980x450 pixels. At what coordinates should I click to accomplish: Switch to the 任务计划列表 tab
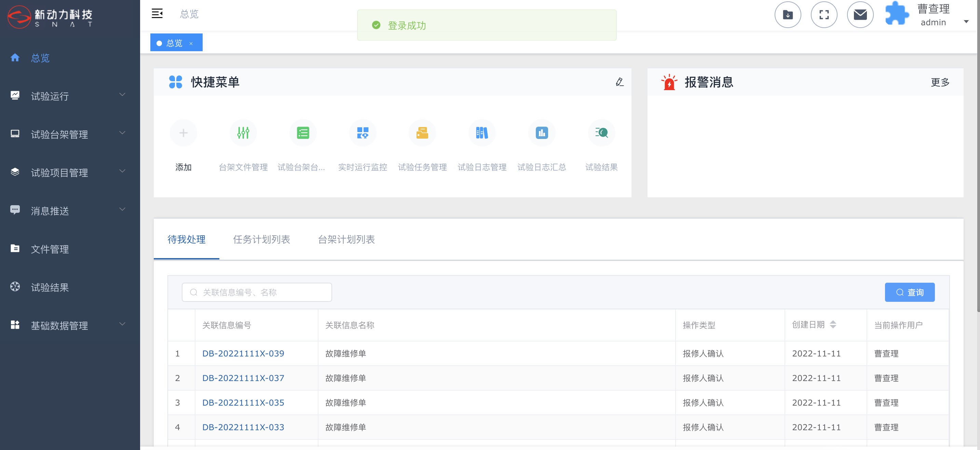tap(262, 239)
